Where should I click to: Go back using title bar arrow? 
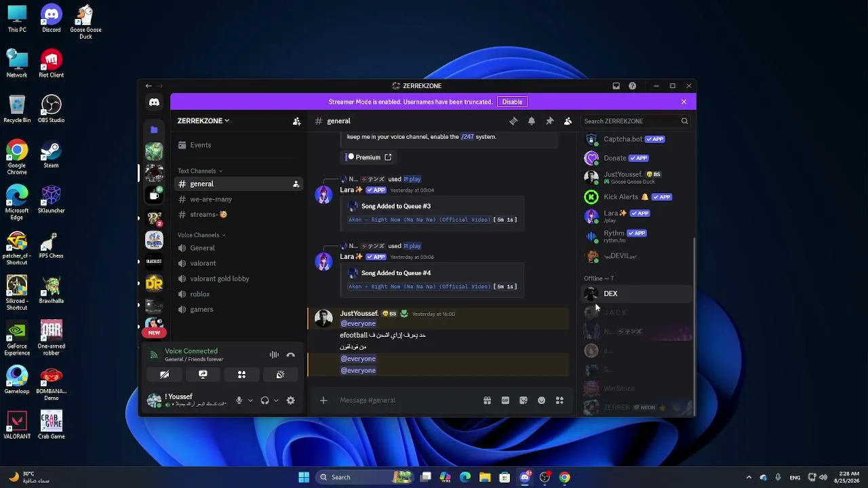coord(149,86)
